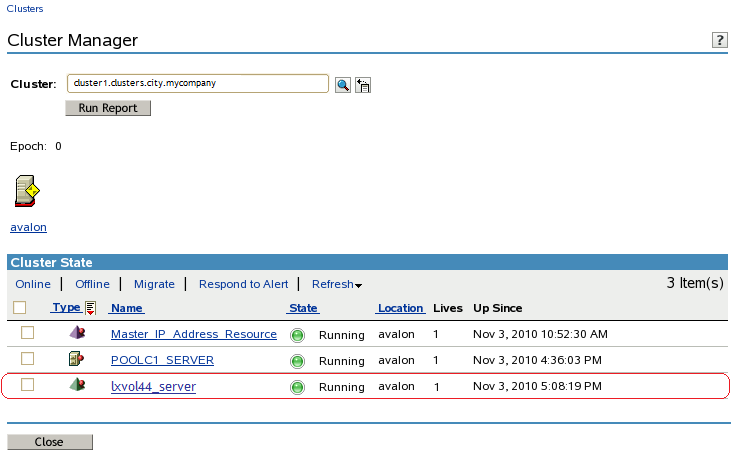Check the POOLC1_SERVER row checkbox

(x=28, y=359)
